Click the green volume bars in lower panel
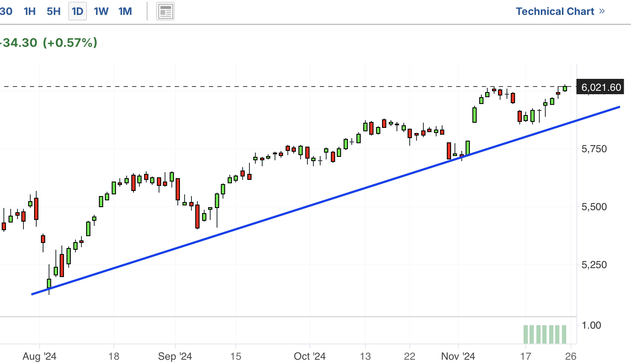The image size is (631, 364). coord(545,334)
